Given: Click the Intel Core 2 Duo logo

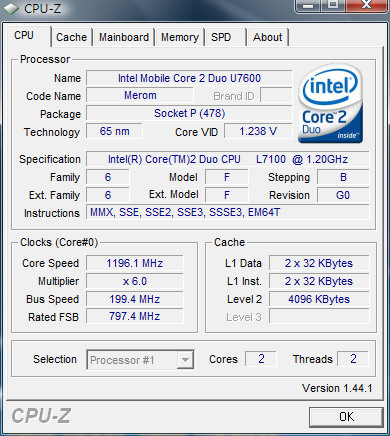Looking at the screenshot, I should (x=330, y=104).
